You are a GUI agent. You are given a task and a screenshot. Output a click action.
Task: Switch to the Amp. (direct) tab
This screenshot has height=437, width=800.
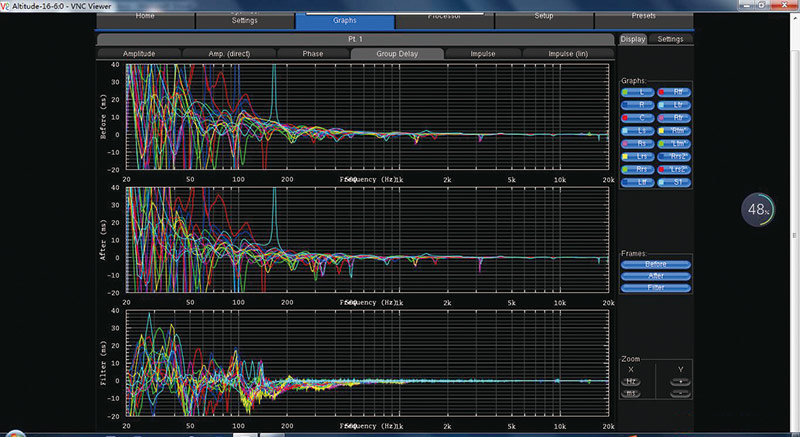pyautogui.click(x=229, y=54)
